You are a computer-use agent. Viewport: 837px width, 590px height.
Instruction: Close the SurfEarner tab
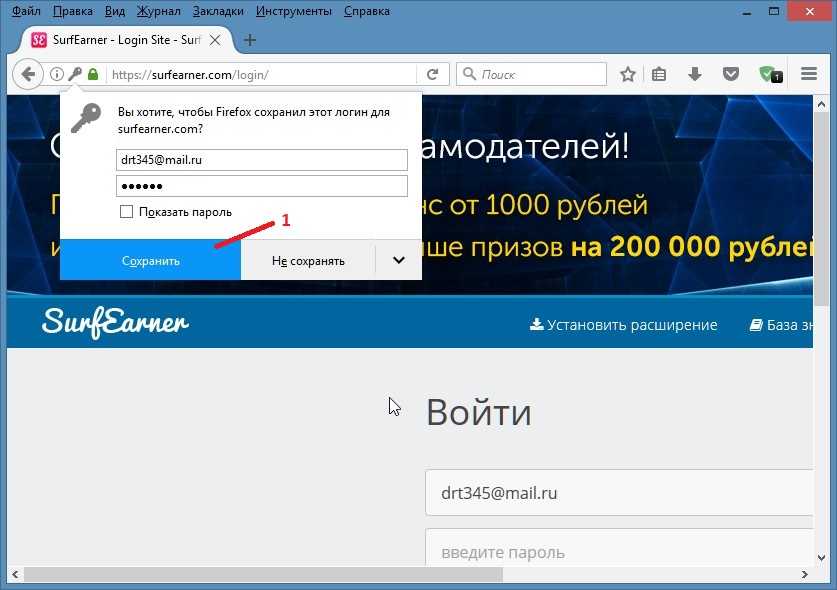[215, 40]
